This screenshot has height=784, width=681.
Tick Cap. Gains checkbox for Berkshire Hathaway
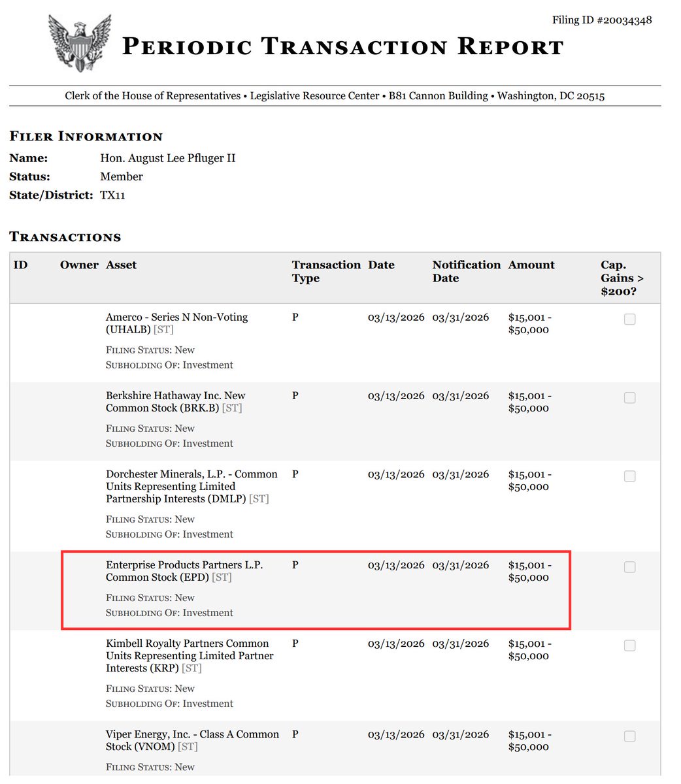(629, 398)
